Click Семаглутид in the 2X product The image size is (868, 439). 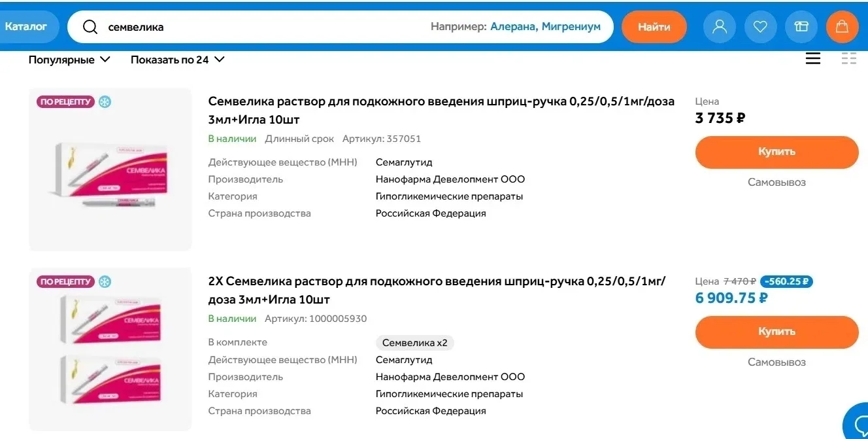404,360
